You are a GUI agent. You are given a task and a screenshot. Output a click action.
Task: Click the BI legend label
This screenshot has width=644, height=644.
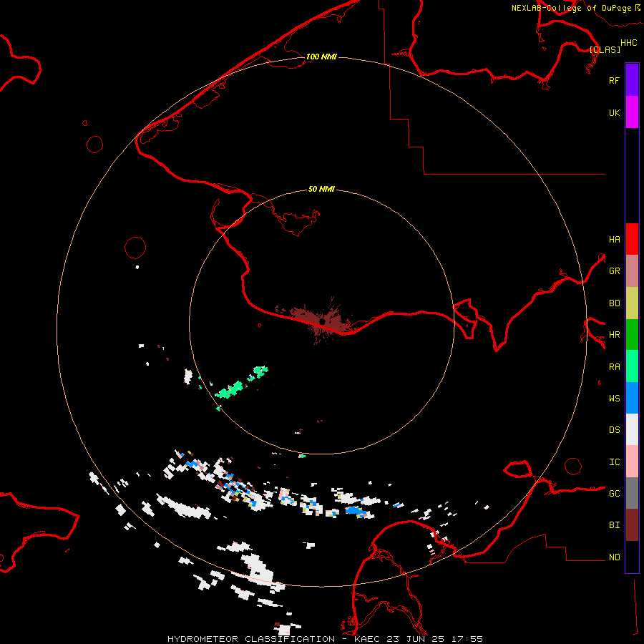614,525
